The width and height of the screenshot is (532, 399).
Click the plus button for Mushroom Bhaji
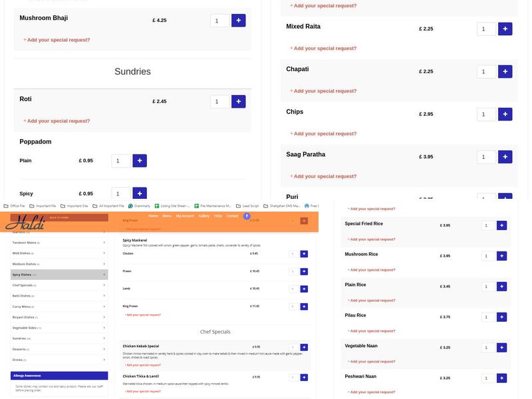238,21
